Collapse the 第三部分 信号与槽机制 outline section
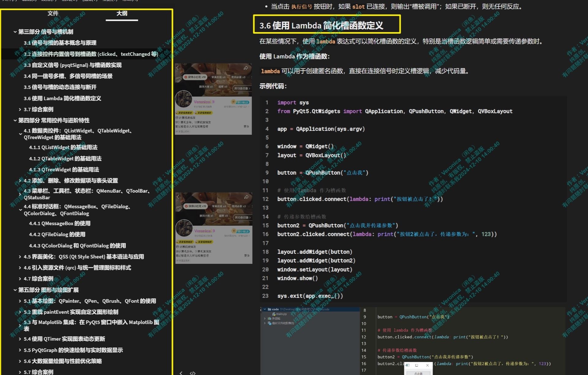 tap(15, 32)
